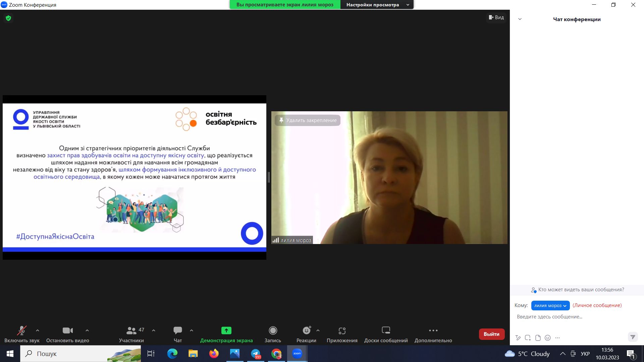644x362 pixels.
Task: Click the green encryption shield icon
Action: [8, 18]
